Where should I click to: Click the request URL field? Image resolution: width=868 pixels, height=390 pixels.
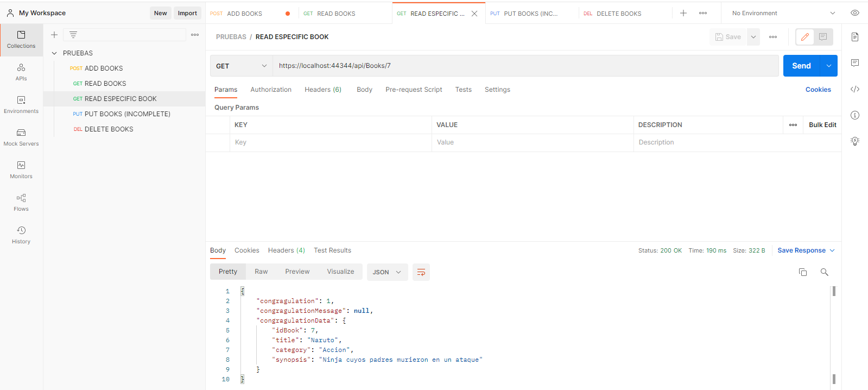(525, 66)
